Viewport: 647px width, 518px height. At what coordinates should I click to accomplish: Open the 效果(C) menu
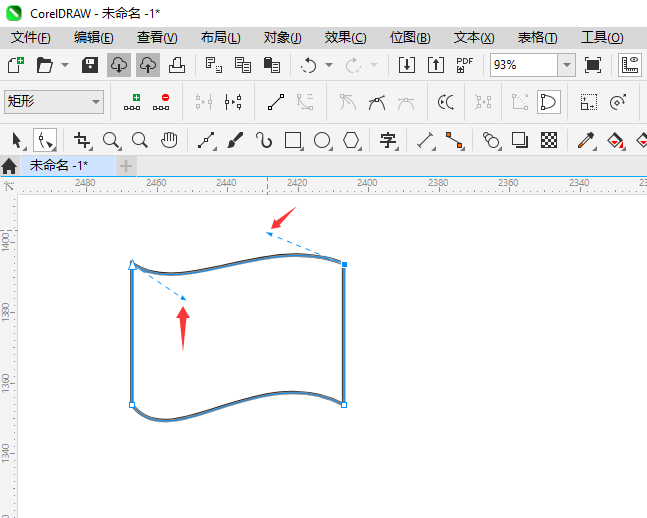click(x=345, y=38)
